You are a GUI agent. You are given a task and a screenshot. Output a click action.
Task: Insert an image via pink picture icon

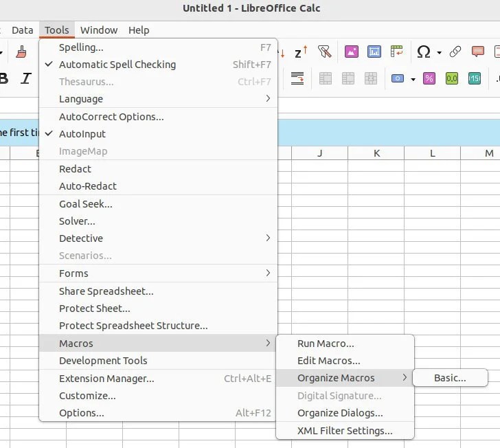(x=352, y=52)
